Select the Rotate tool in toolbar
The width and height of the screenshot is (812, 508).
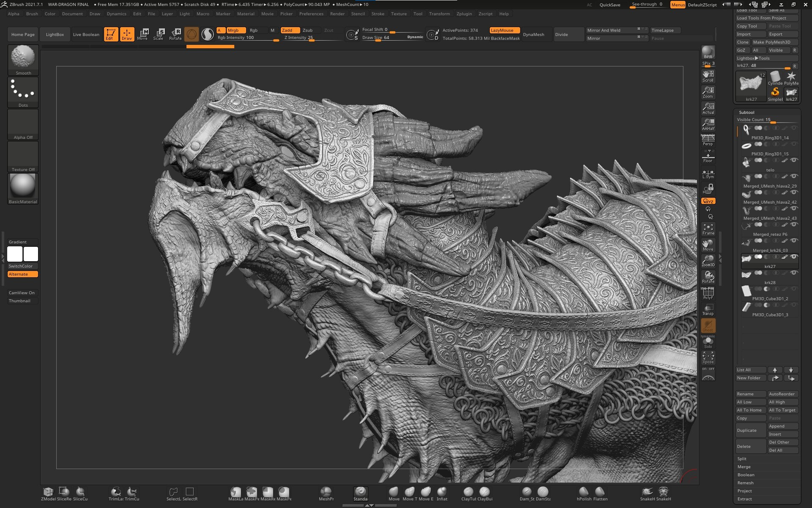[x=176, y=33]
